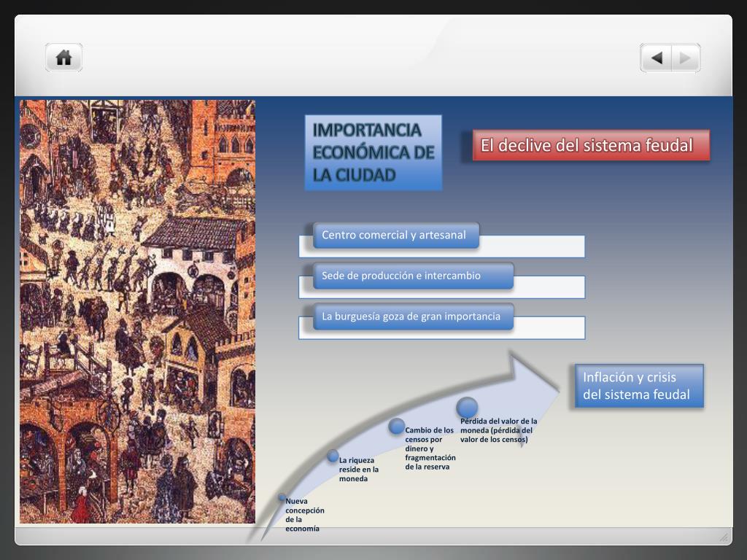Click the circle marker beside 'Cambio de los censos'
Screen dimensions: 747x560
pos(396,426)
